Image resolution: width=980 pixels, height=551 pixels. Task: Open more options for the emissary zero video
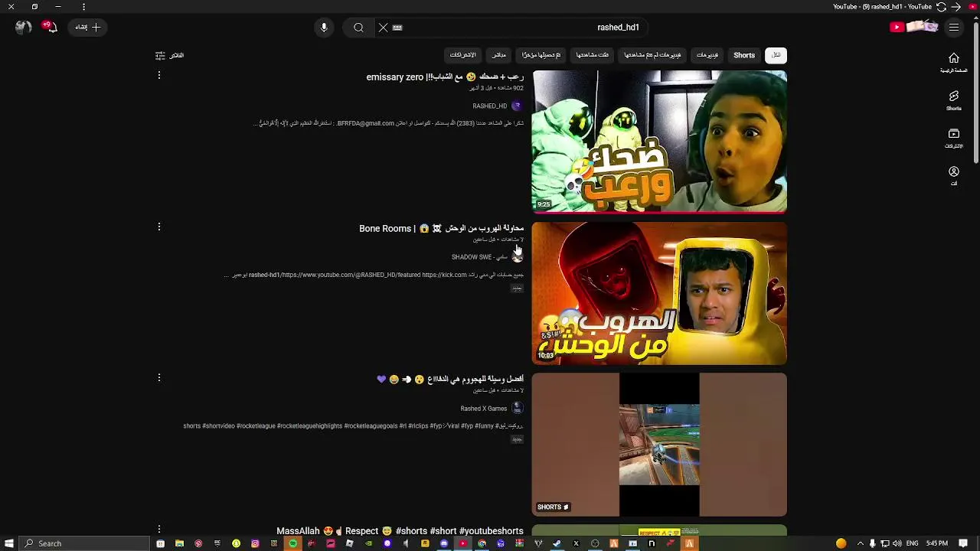[159, 76]
